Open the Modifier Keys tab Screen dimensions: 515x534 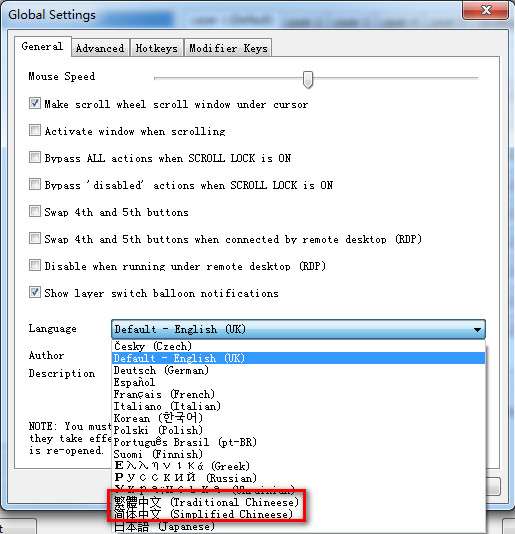coord(228,48)
